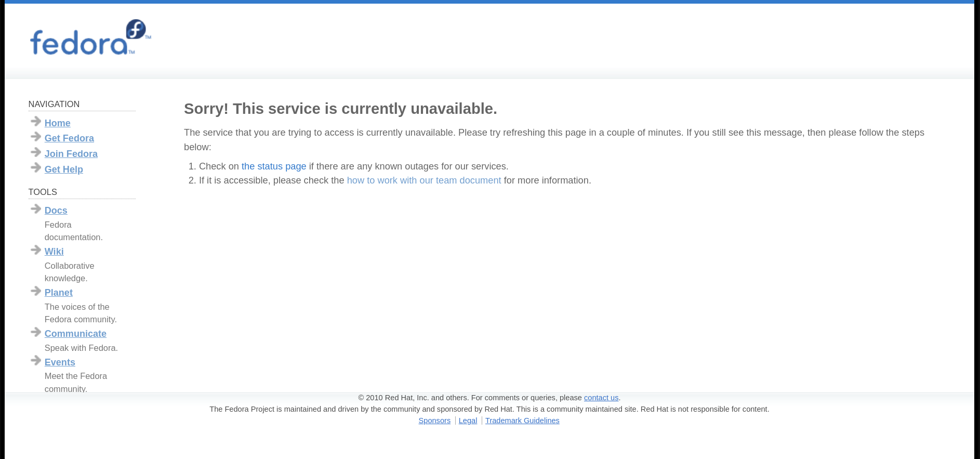
Task: Click the 'Fedora documentation.' description
Action: (74, 231)
